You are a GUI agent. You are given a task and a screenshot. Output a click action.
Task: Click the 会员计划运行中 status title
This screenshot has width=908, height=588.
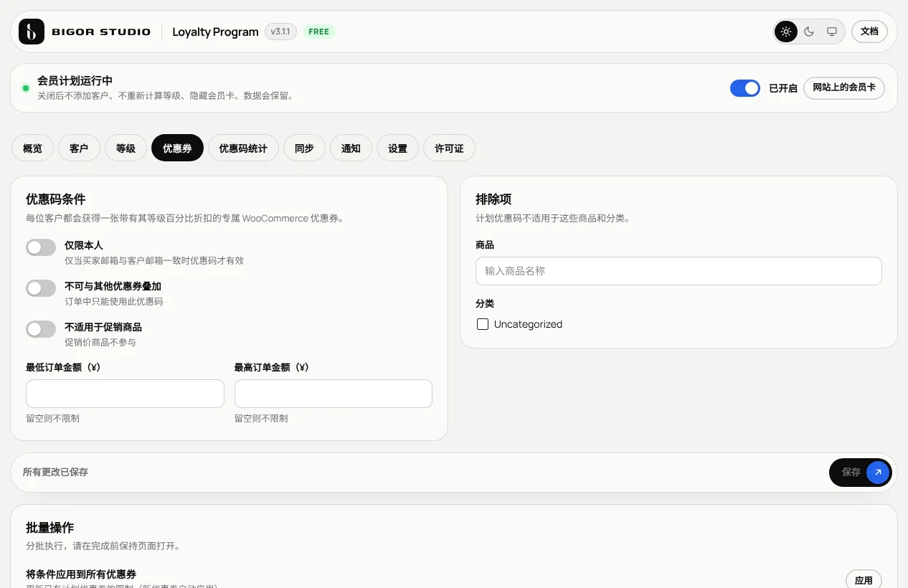pyautogui.click(x=75, y=81)
